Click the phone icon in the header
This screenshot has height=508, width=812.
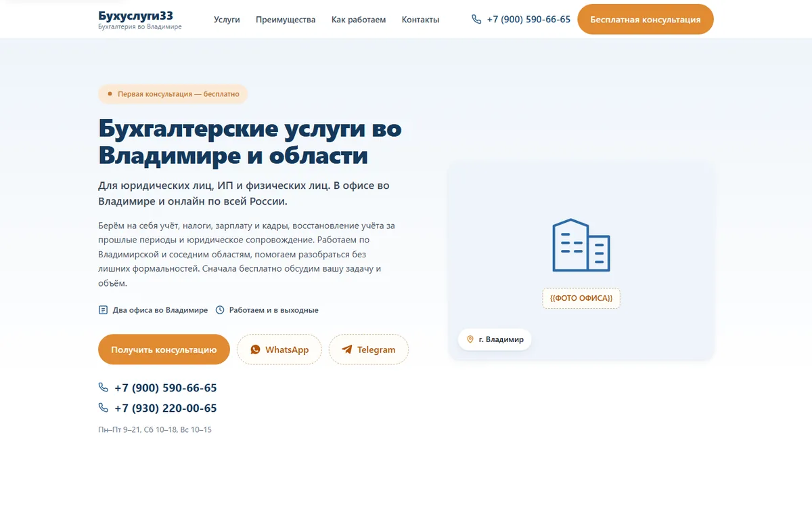click(476, 20)
